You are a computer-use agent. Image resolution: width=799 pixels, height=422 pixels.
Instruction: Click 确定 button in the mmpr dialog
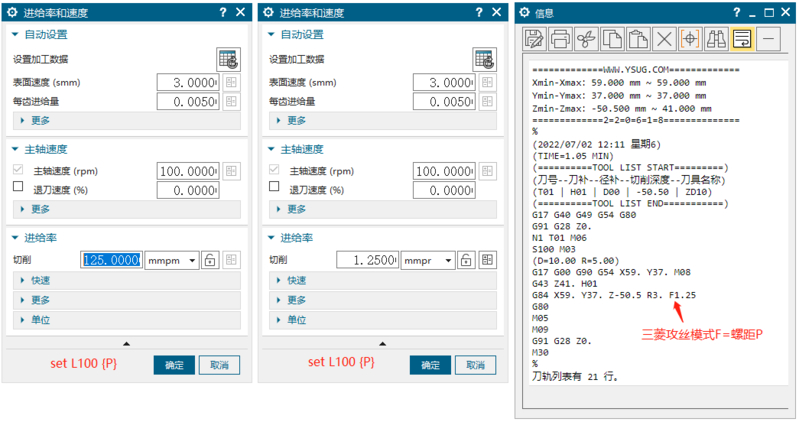431,365
